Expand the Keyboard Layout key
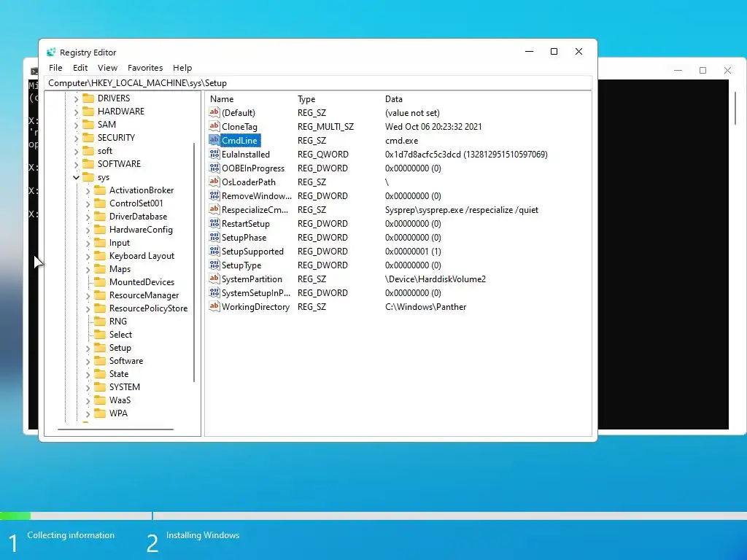The height and width of the screenshot is (560, 747). pyautogui.click(x=88, y=256)
